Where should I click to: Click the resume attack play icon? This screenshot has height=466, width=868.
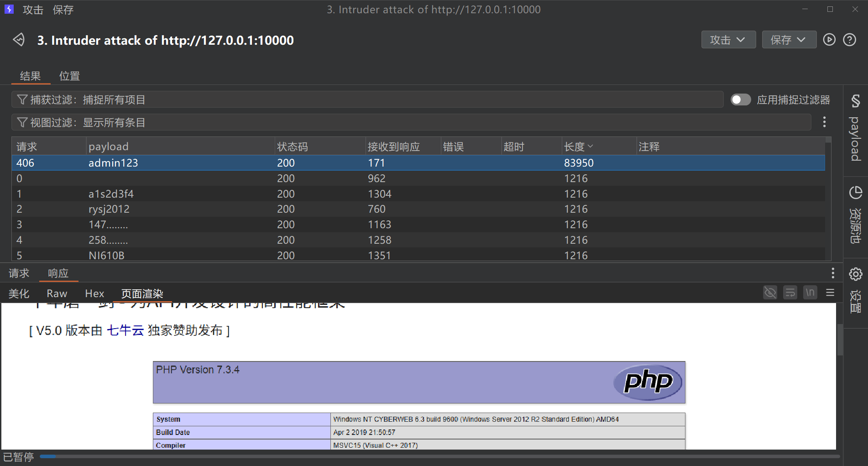click(829, 40)
